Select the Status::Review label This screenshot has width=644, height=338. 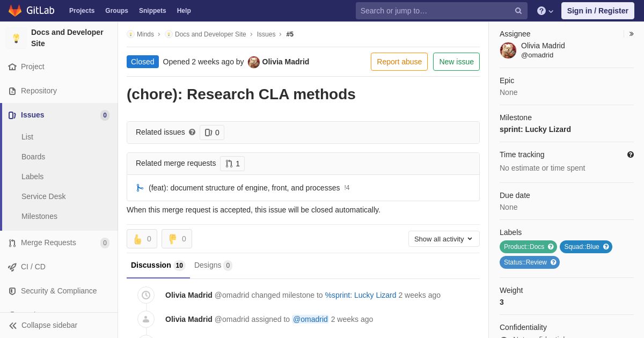tap(530, 262)
